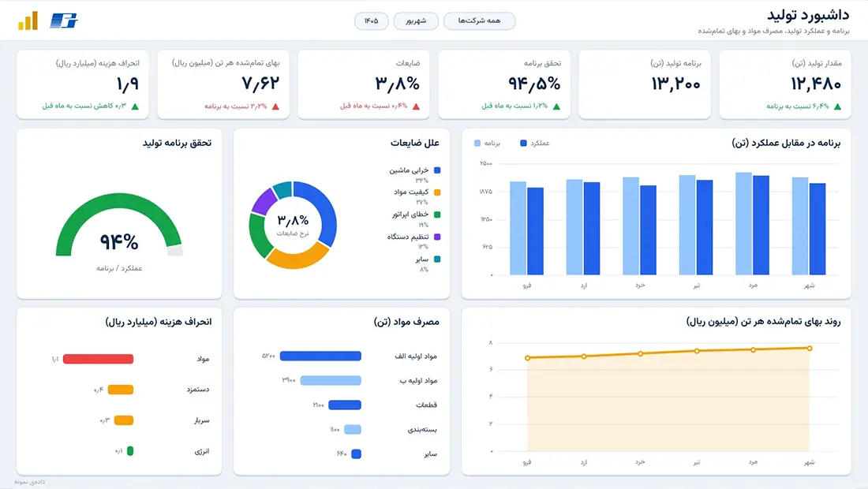
Task: Click the green خطای اپراتور legend swatch
Action: click(437, 215)
